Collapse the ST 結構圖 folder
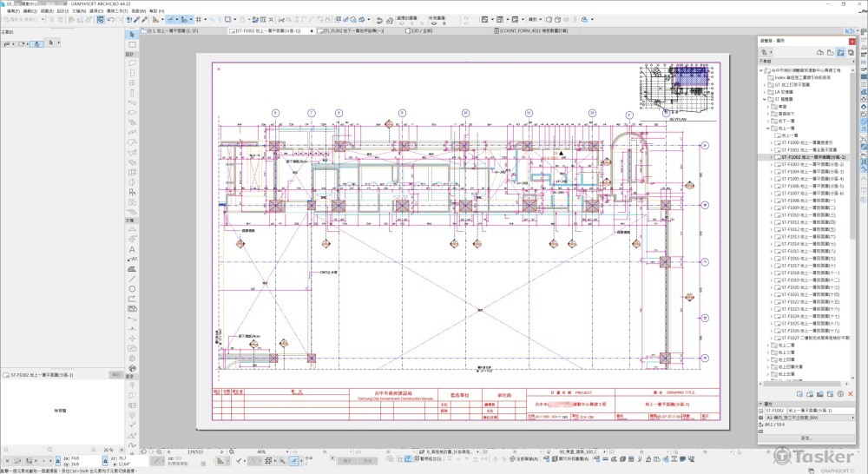Image resolution: width=868 pixels, height=474 pixels. pyautogui.click(x=765, y=99)
